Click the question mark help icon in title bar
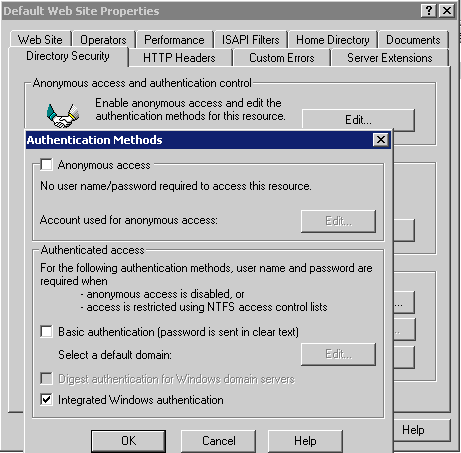 (x=429, y=11)
